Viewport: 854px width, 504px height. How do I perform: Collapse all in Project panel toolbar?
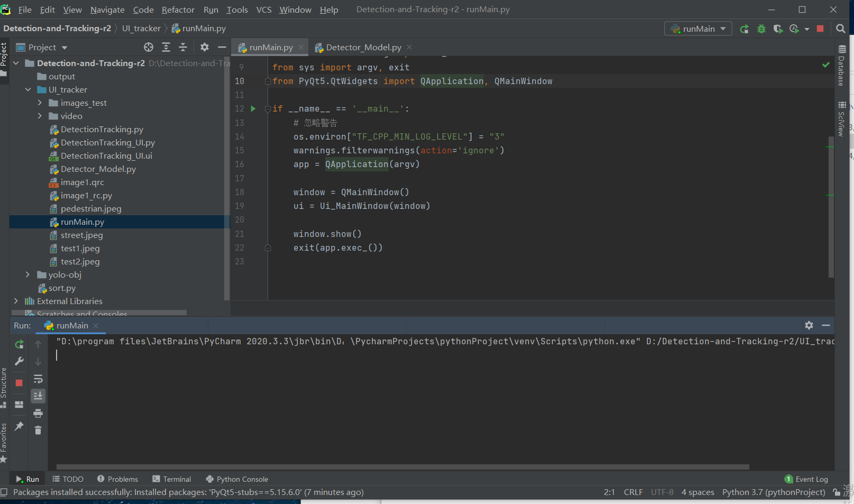[183, 48]
